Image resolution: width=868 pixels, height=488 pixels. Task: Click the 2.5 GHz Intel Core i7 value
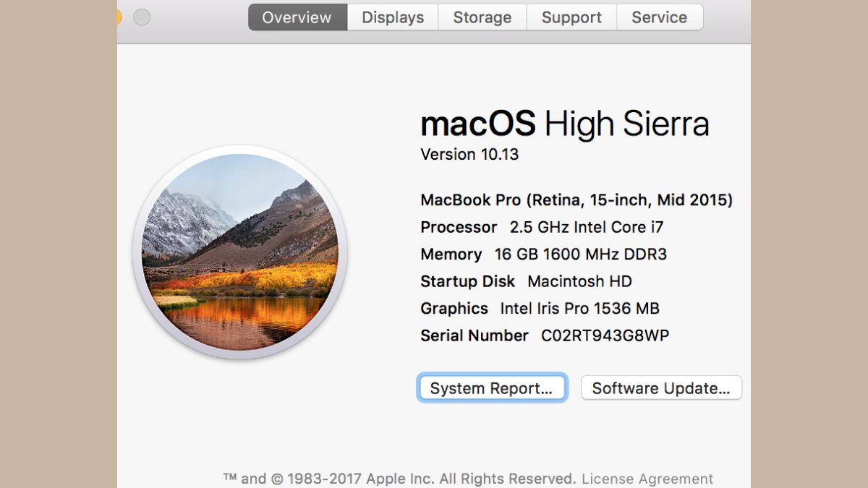(x=587, y=227)
